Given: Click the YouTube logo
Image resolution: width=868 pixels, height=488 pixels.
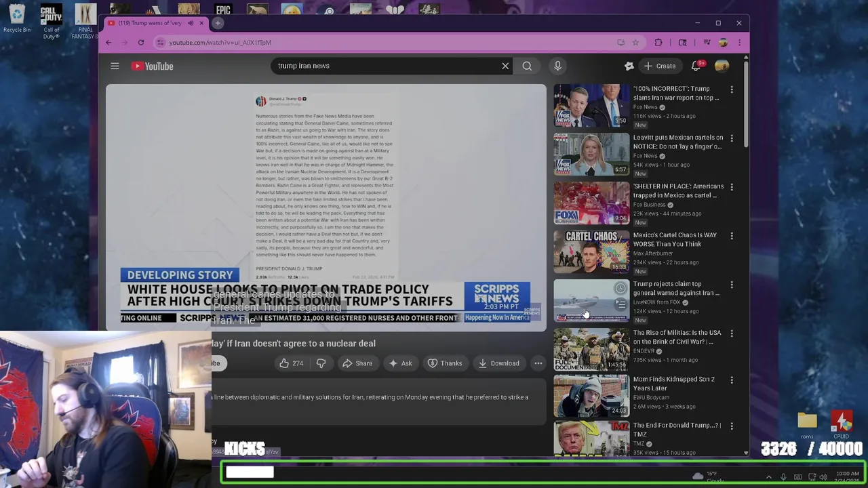Looking at the screenshot, I should pos(153,66).
